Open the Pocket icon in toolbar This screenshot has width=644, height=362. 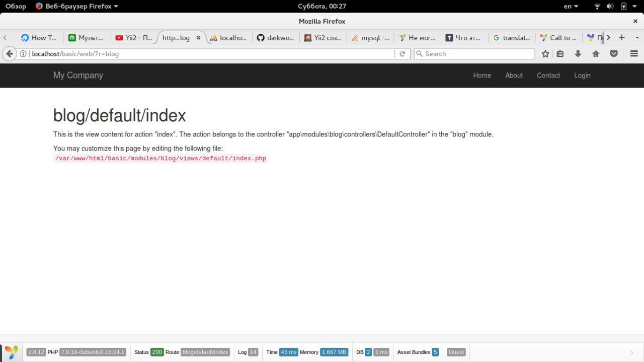(x=614, y=54)
